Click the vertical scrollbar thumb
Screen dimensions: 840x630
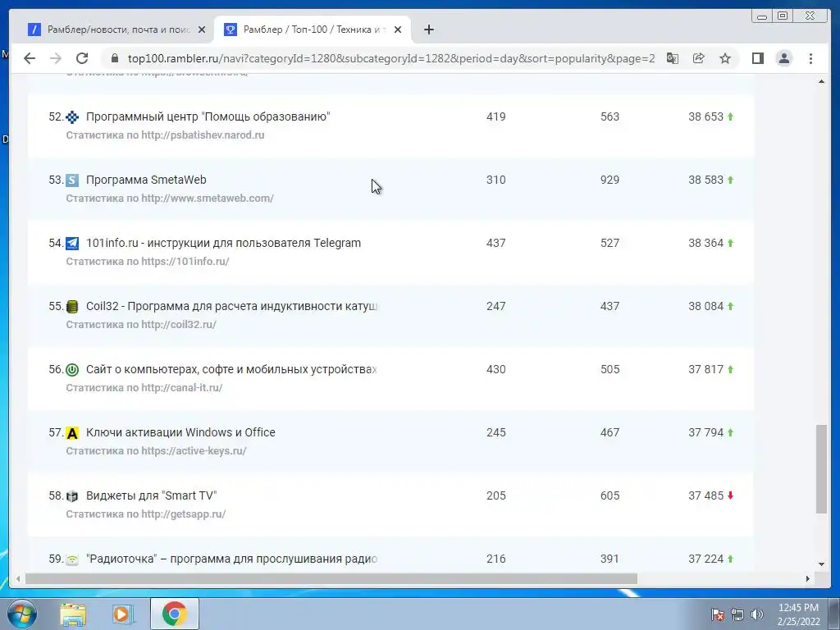(821, 469)
